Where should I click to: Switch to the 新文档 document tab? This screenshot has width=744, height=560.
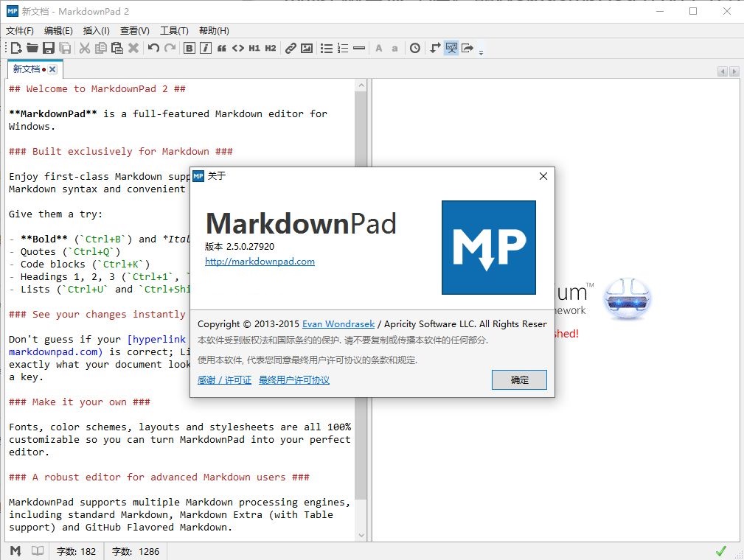(x=27, y=69)
